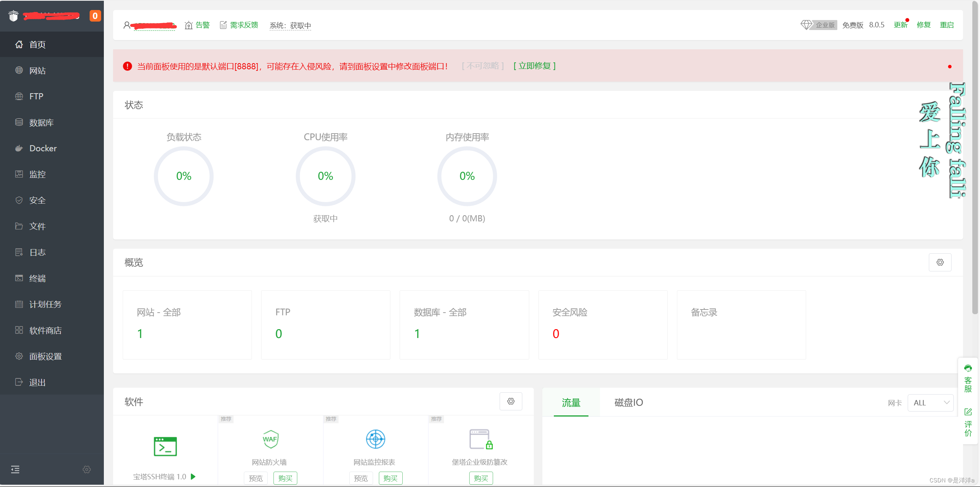Click the SSH terminal play arrow

coord(193,477)
